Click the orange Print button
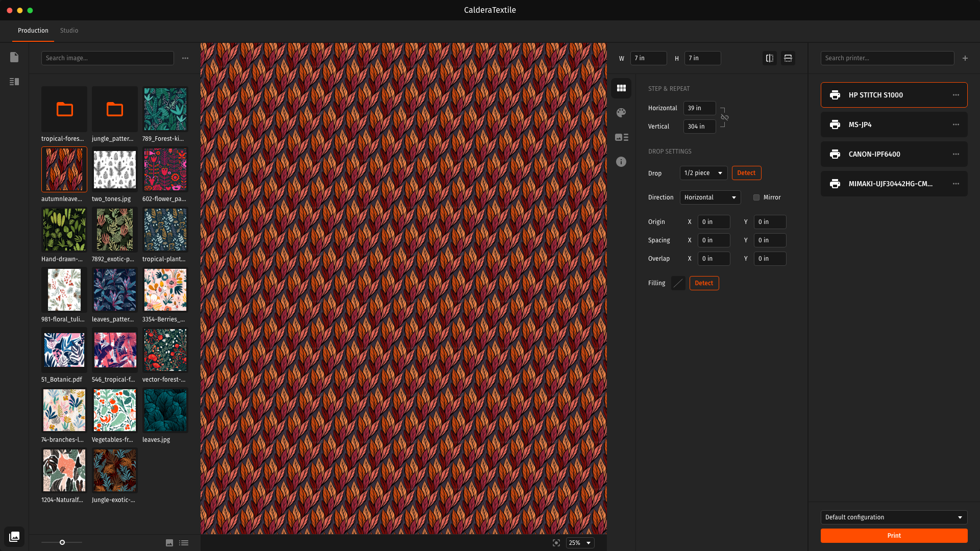Screen dimensions: 980x551 [894, 536]
